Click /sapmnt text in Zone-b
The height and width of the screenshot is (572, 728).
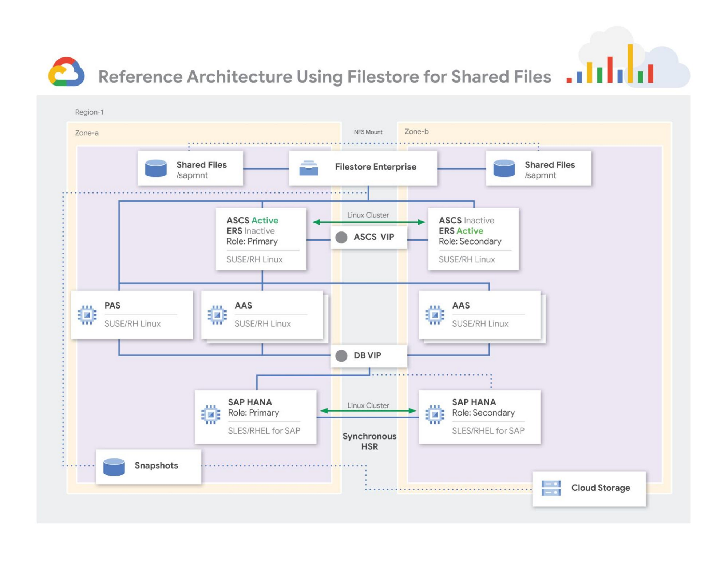point(541,175)
